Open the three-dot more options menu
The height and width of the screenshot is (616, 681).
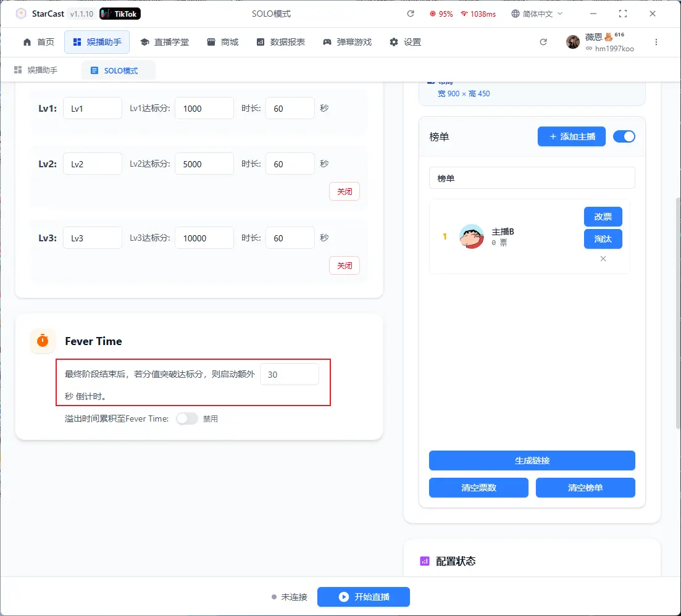(656, 42)
